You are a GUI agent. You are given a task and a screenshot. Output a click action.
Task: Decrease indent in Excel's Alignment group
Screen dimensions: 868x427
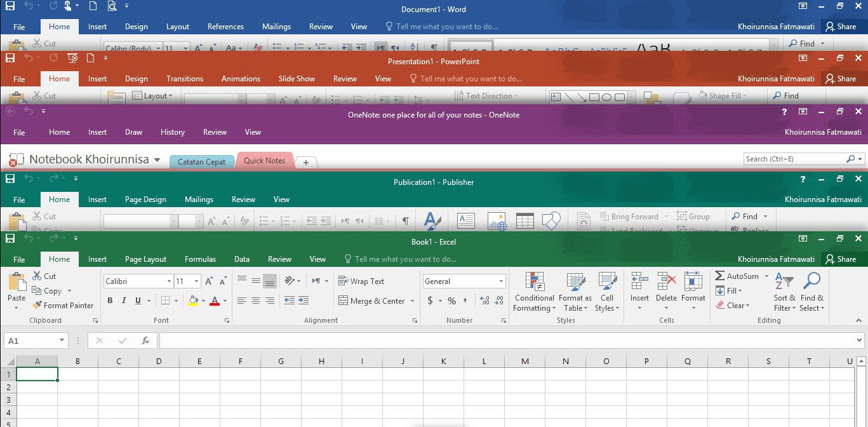[289, 301]
